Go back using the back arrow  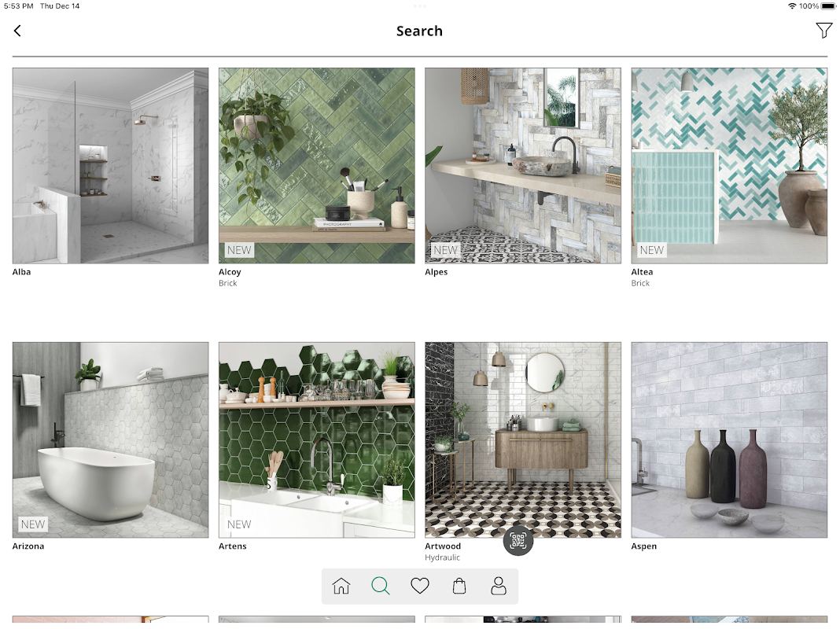[17, 31]
